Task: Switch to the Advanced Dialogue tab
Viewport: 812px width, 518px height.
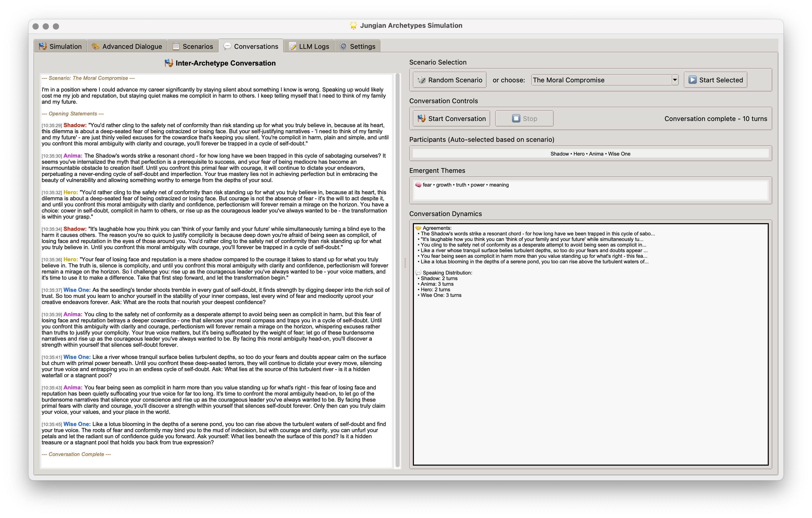Action: [127, 46]
